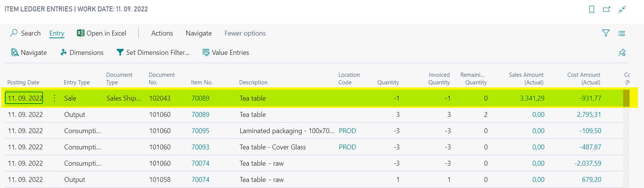Open in Excel
This screenshot has width=644, height=188.
click(102, 33)
